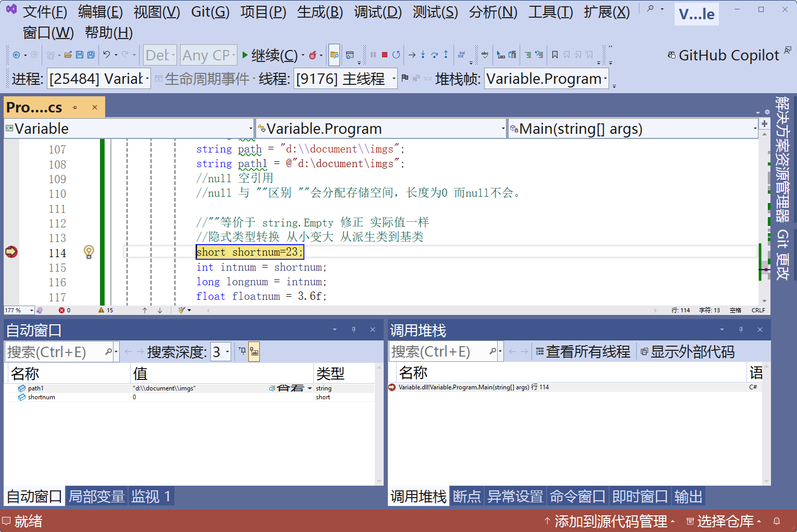
Task: Open the Git(G) menu
Action: [x=210, y=11]
